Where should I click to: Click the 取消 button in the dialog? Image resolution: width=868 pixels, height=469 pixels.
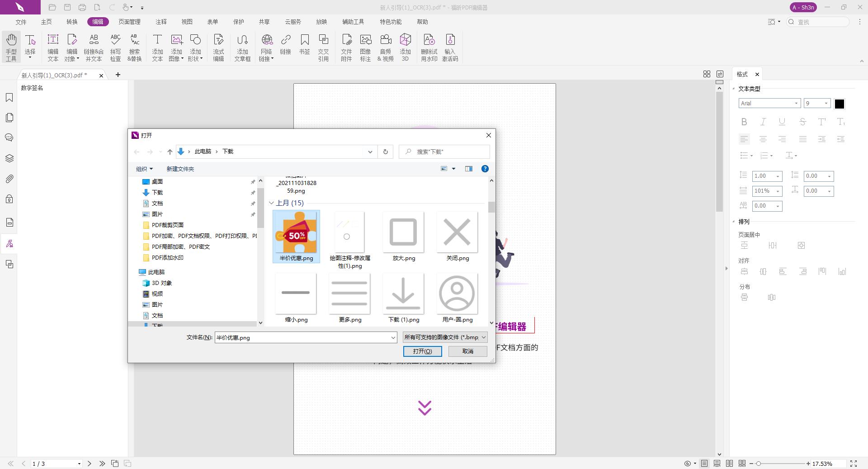467,351
